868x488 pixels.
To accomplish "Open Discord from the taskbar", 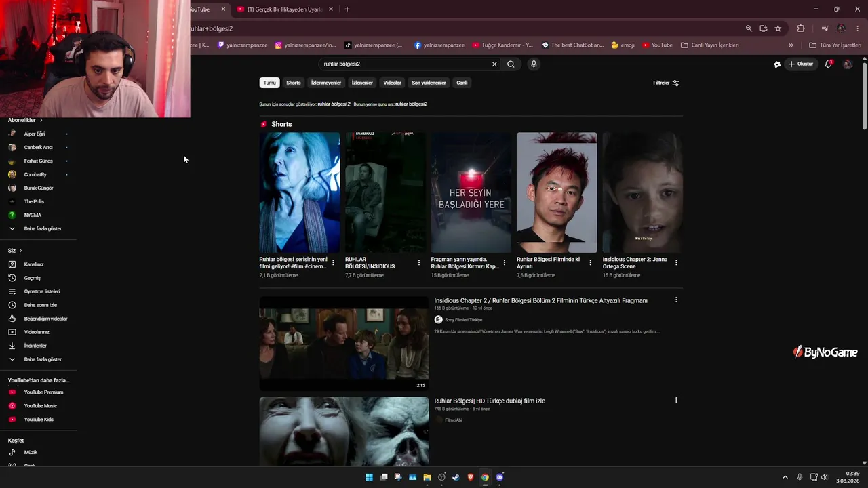I will (x=500, y=477).
